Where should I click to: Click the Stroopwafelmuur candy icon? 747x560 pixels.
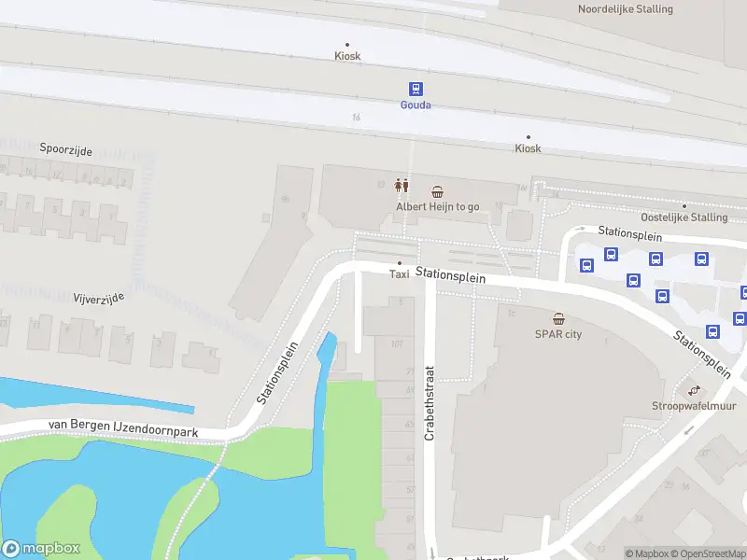tap(694, 390)
